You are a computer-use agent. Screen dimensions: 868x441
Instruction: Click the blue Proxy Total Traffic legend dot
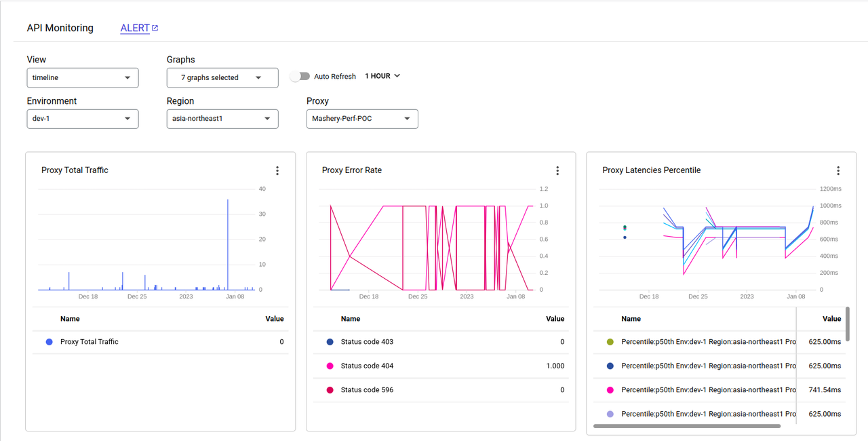coord(49,342)
